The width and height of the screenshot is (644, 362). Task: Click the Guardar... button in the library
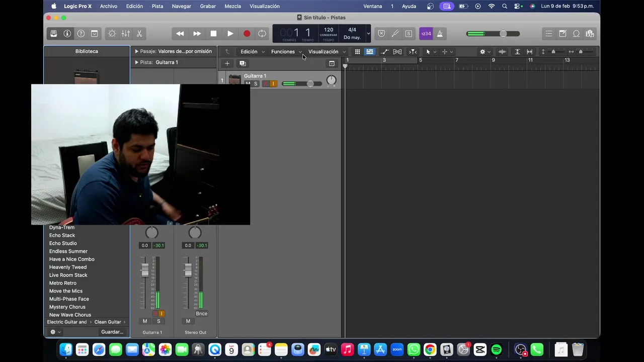tap(112, 332)
